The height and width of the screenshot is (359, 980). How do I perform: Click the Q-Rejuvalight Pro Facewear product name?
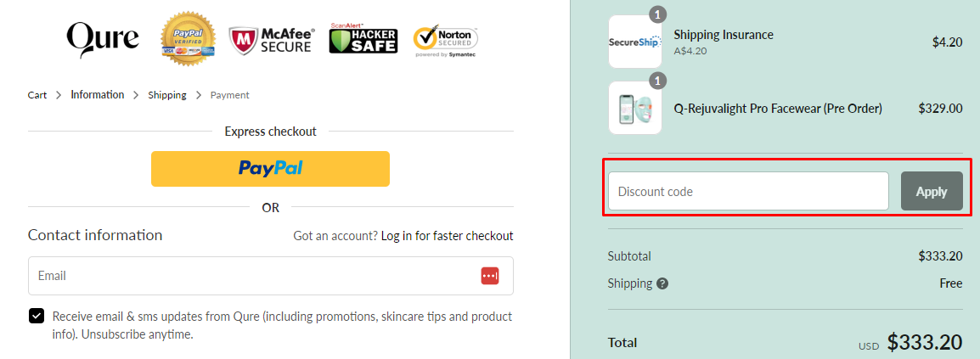777,108
